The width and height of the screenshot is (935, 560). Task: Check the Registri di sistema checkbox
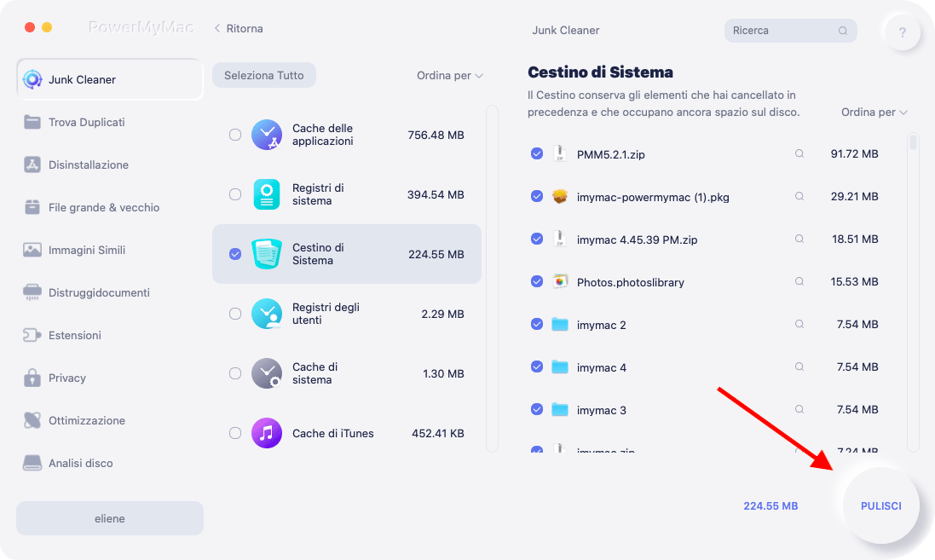pyautogui.click(x=235, y=194)
